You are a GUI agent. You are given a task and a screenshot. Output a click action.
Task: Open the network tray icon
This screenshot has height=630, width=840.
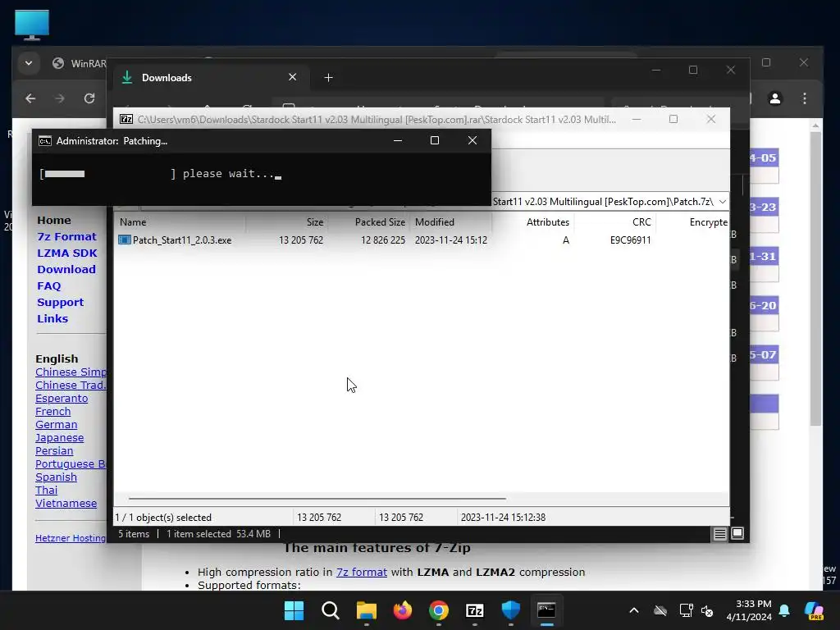point(686,610)
